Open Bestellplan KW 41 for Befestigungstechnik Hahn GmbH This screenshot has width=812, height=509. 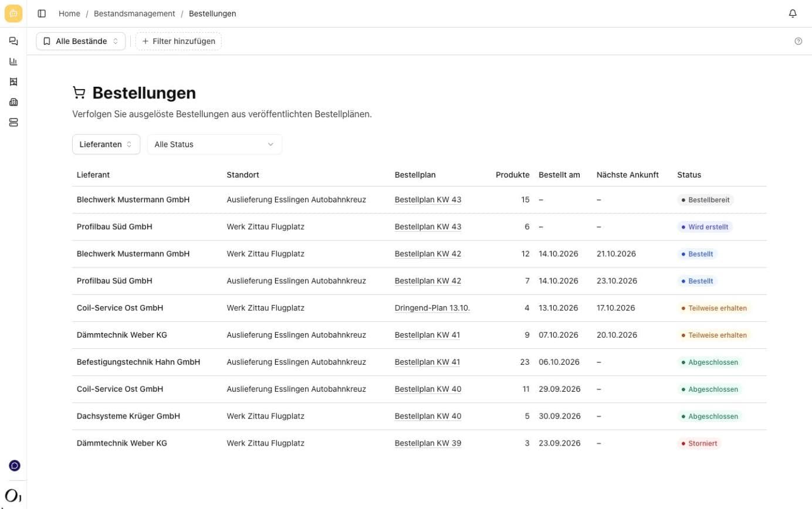[x=427, y=362]
